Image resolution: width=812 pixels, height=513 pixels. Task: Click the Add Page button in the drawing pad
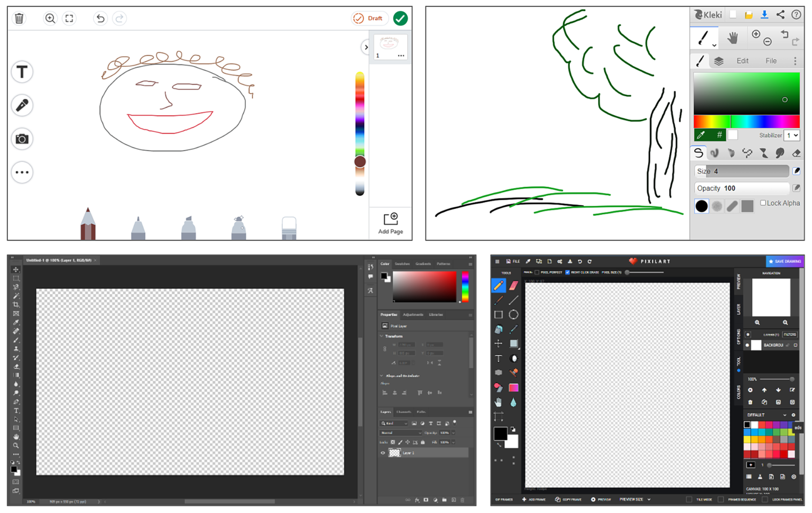391,222
